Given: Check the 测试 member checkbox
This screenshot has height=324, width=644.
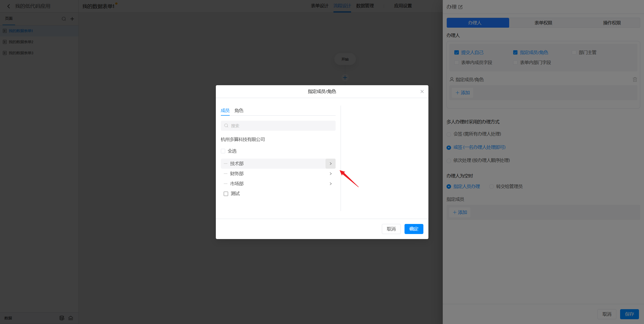Looking at the screenshot, I should 226,194.
